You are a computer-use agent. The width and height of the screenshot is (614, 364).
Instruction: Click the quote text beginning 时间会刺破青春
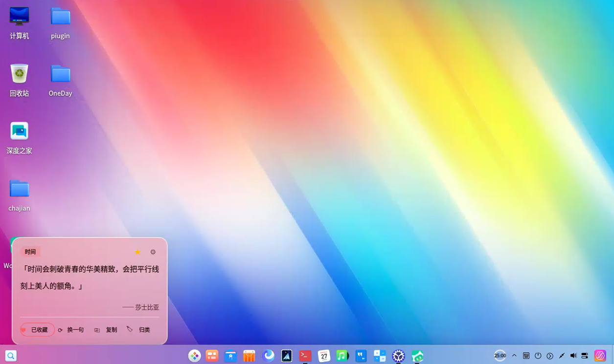coord(90,278)
